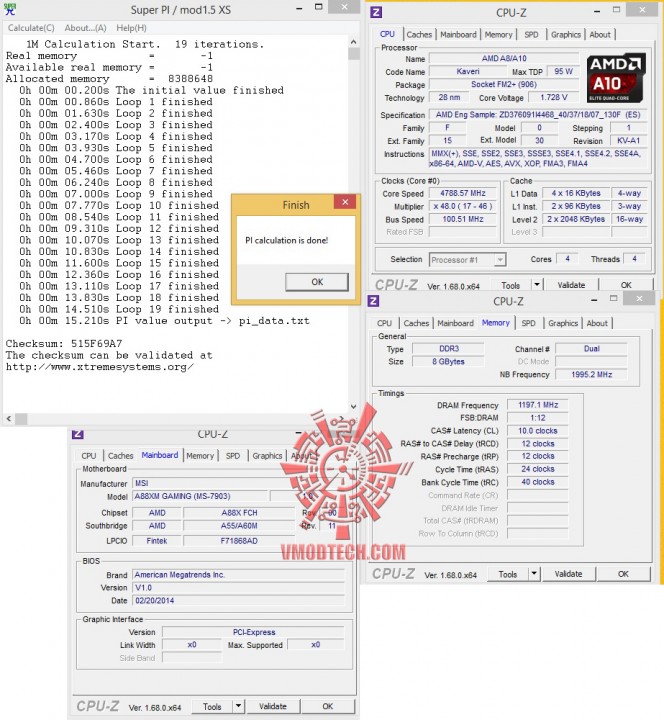Click the BIOS date 02/20/2014 field
664x720 pixels.
pyautogui.click(x=239, y=601)
